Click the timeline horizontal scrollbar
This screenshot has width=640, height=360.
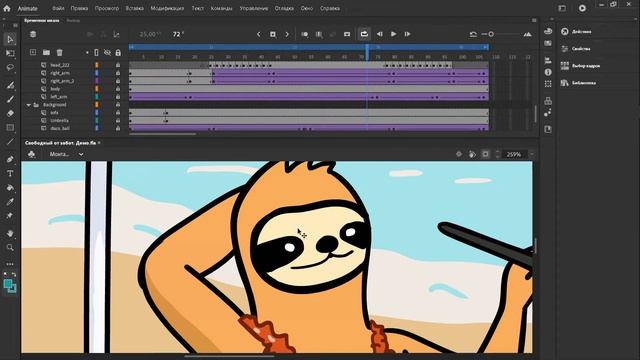pos(162,133)
